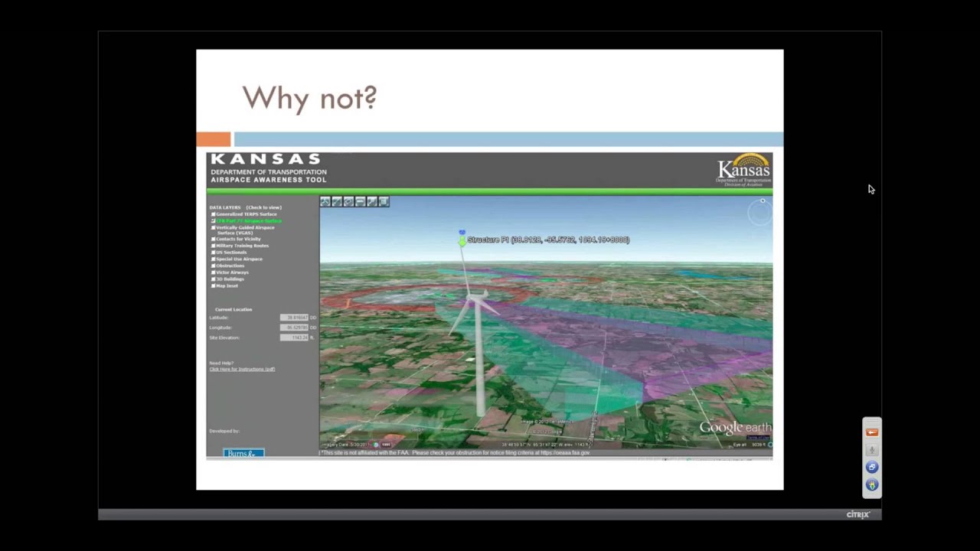Check Victor Airways layer
Screen dimensions: 980x551
pos(214,272)
